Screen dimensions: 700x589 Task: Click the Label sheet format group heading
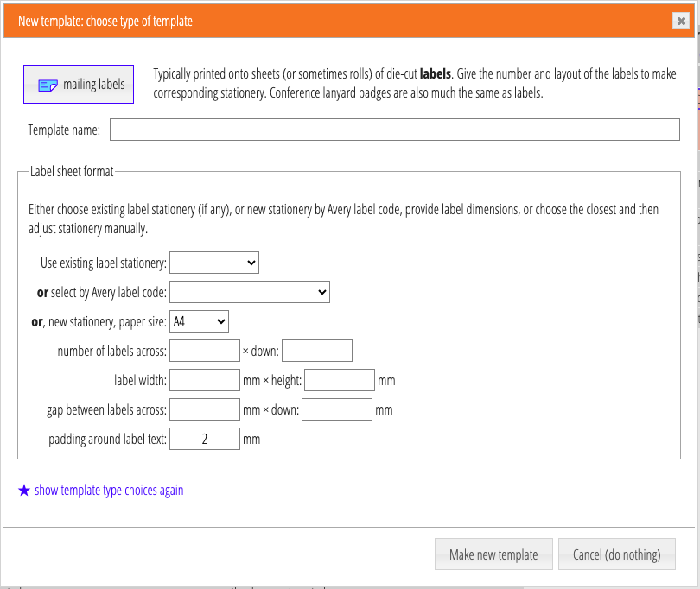(x=72, y=171)
